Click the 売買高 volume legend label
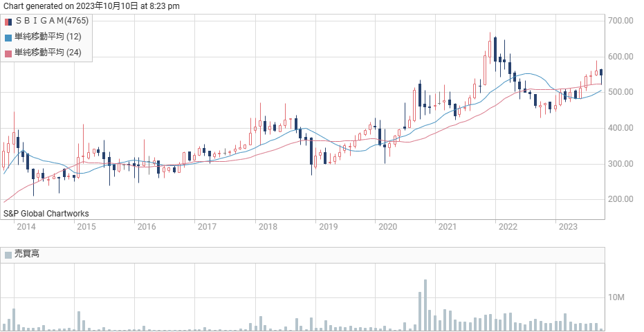 click(x=27, y=254)
